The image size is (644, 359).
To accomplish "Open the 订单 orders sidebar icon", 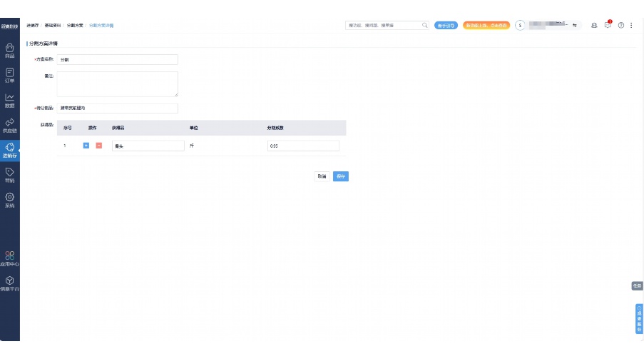I will click(x=10, y=74).
